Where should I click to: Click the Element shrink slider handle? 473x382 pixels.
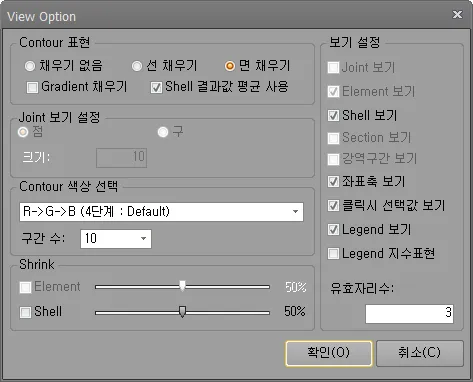pyautogui.click(x=182, y=286)
